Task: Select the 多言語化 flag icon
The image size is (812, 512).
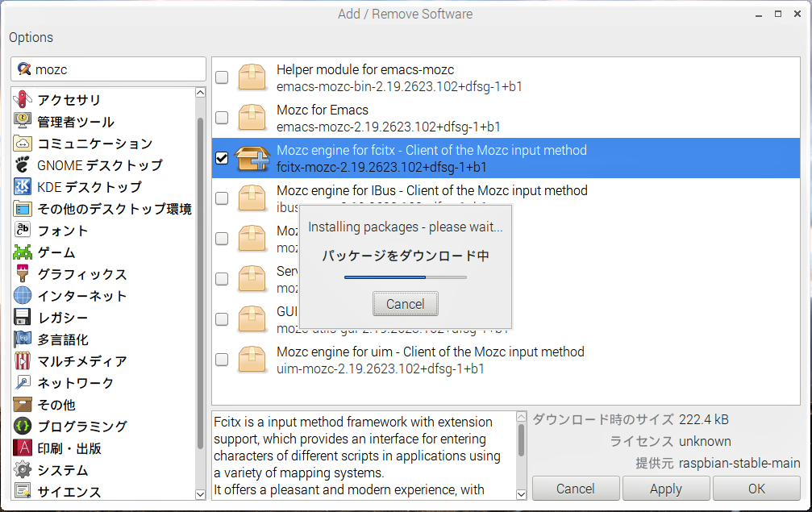Action: (23, 339)
